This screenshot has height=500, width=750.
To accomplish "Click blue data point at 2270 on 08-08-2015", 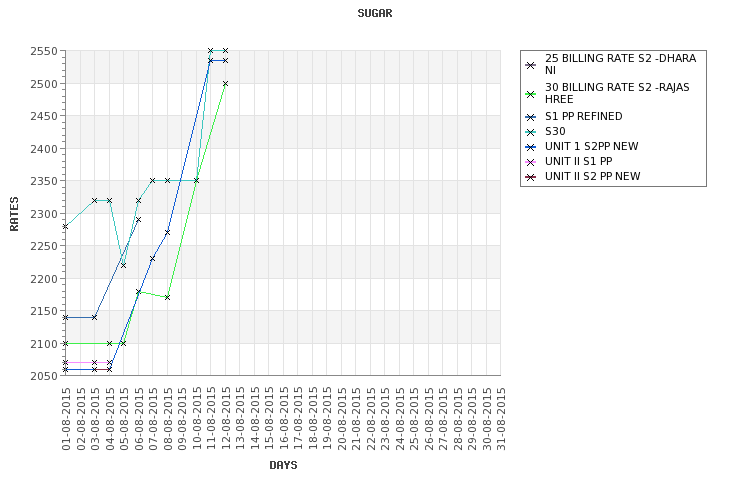I will pyautogui.click(x=167, y=233).
